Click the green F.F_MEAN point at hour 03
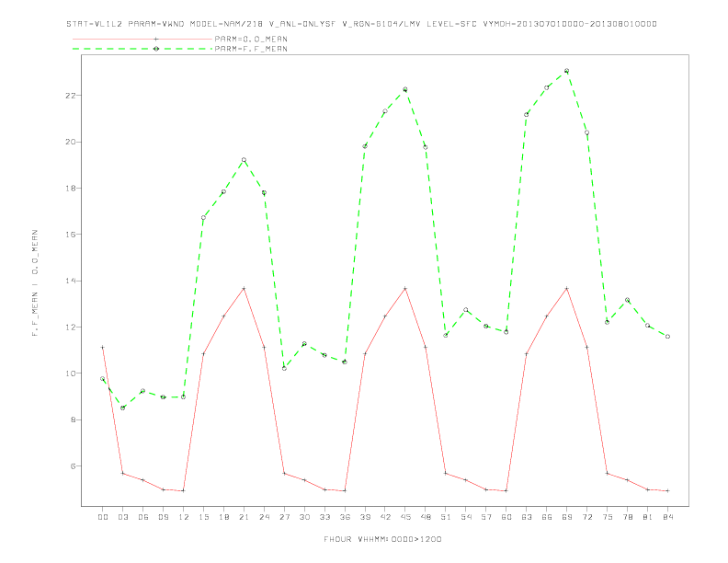This screenshot has width=728, height=563. [122, 408]
